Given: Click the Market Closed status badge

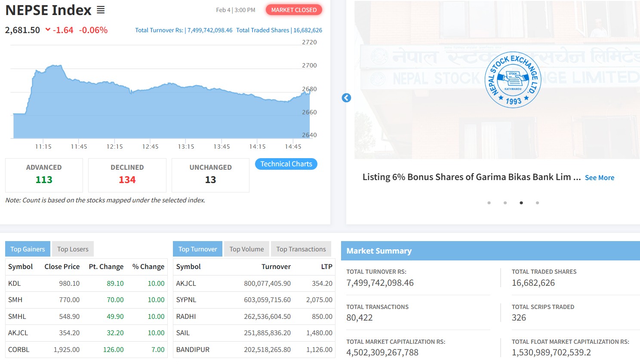Looking at the screenshot, I should [x=294, y=10].
